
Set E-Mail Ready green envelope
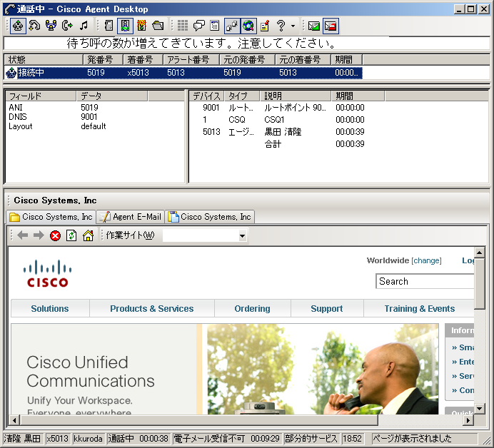[x=314, y=26]
